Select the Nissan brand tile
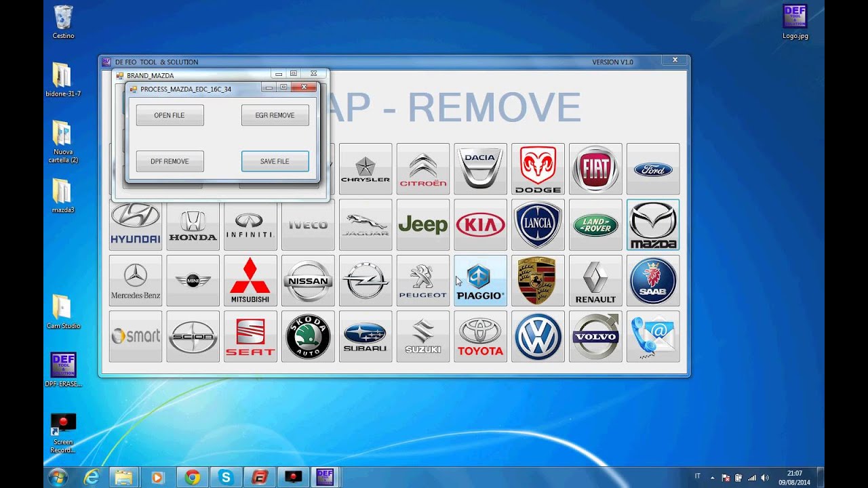 click(308, 281)
